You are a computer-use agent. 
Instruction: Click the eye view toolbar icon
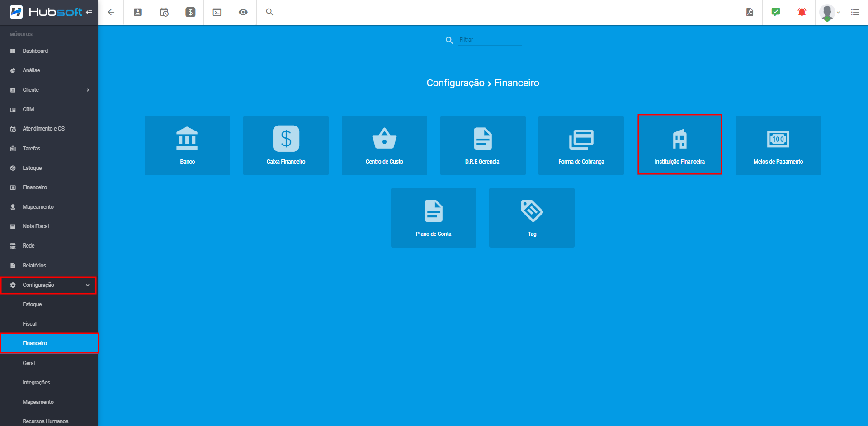pyautogui.click(x=243, y=12)
